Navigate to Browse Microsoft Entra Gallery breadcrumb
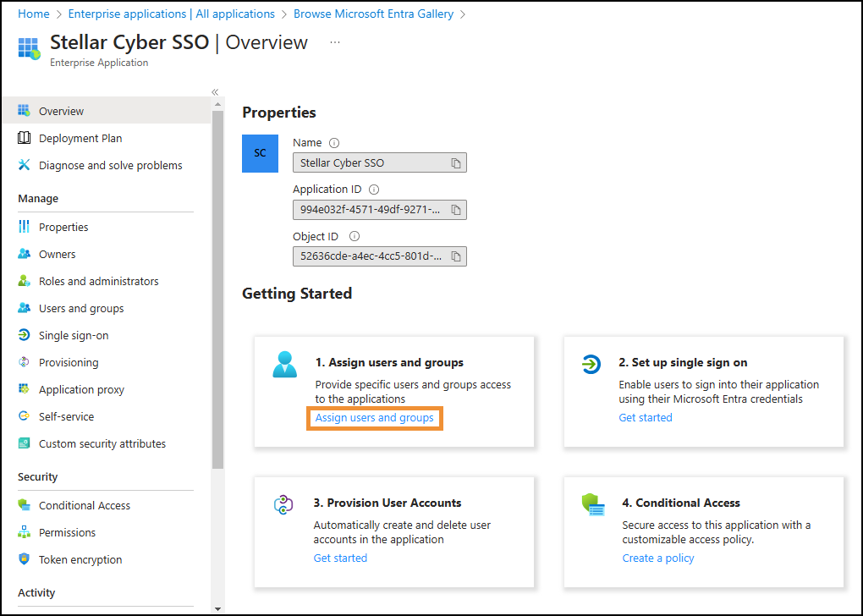Image resolution: width=863 pixels, height=616 pixels. [x=373, y=14]
